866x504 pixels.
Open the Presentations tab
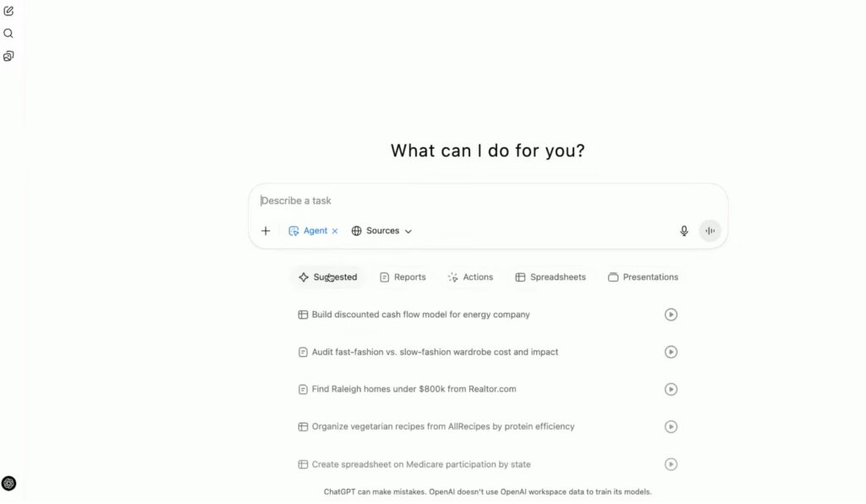pyautogui.click(x=643, y=277)
